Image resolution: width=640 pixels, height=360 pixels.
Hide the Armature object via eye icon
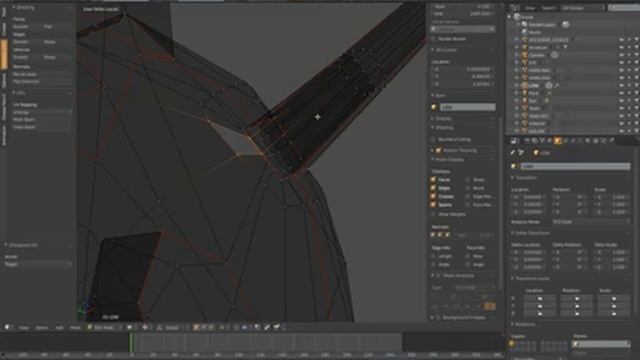621,47
